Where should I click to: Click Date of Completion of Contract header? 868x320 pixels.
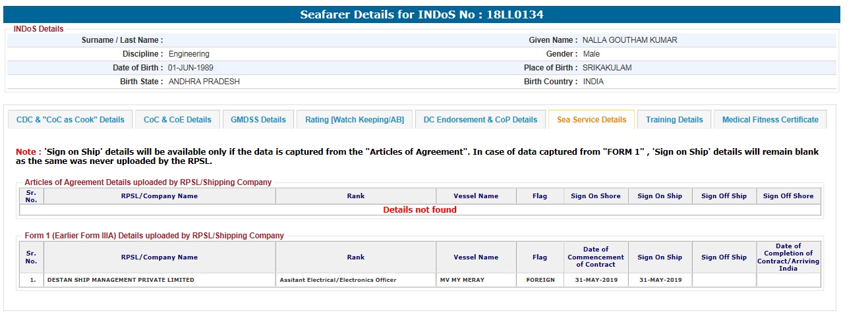[x=788, y=257]
